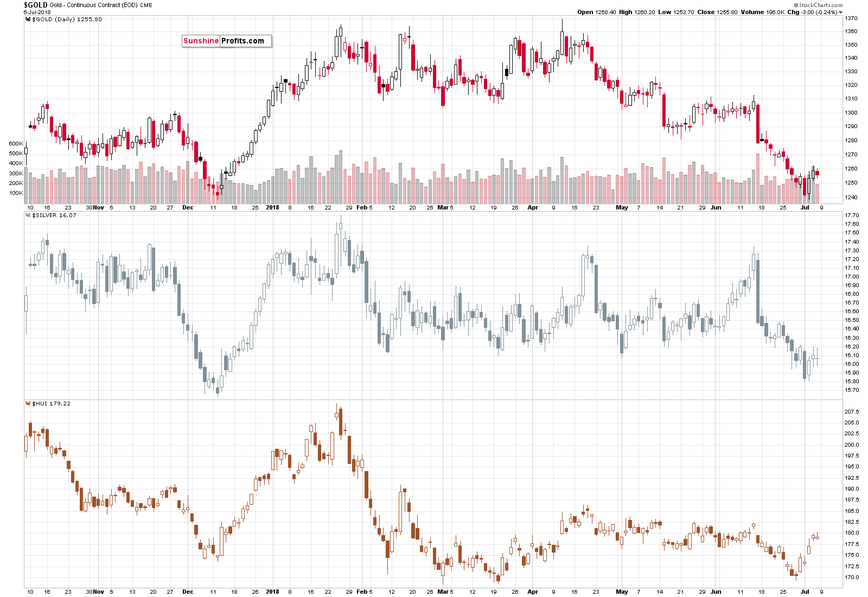Click the 'Low 1253.70' value
The image size is (868, 597).
tap(676, 12)
